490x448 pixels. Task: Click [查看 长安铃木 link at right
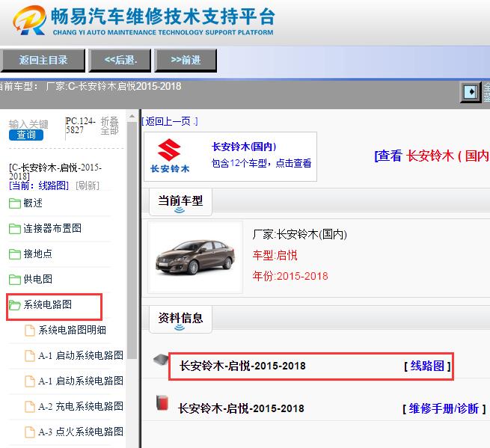pos(432,156)
